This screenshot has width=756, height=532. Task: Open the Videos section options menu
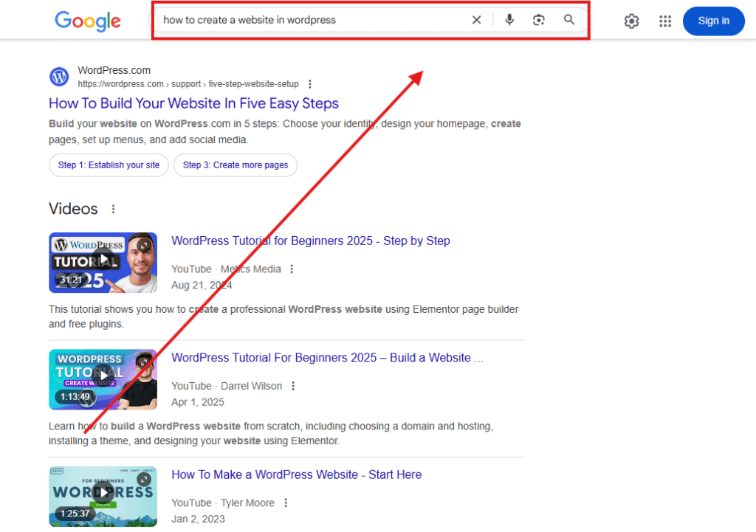113,209
